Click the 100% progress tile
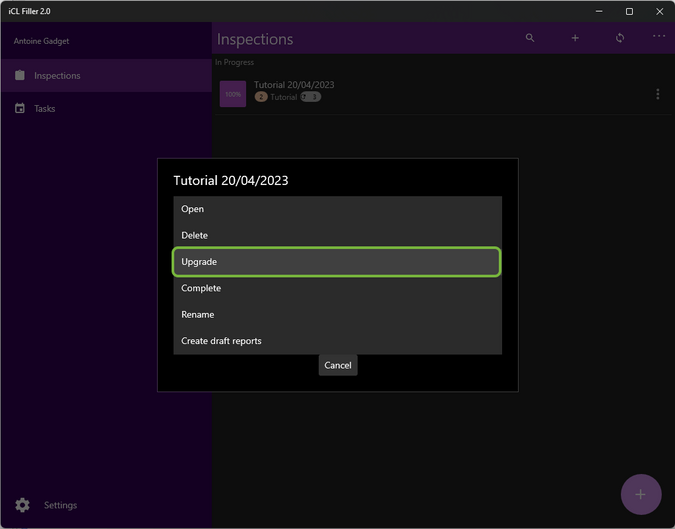Viewport: 675px width, 529px height. click(x=233, y=94)
